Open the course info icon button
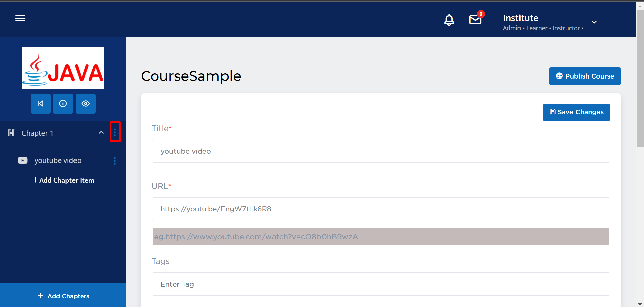644x307 pixels. 63,104
